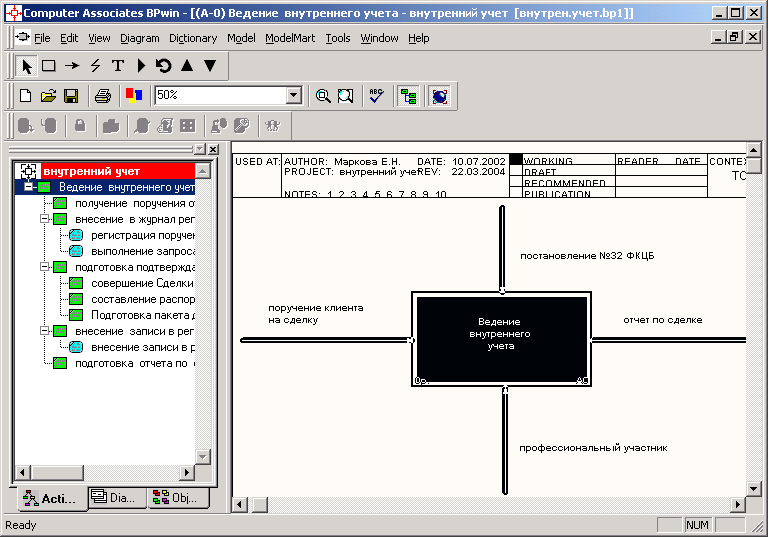Select 'внутренний учет' model root
Image resolution: width=768 pixels, height=537 pixels.
tap(92, 171)
